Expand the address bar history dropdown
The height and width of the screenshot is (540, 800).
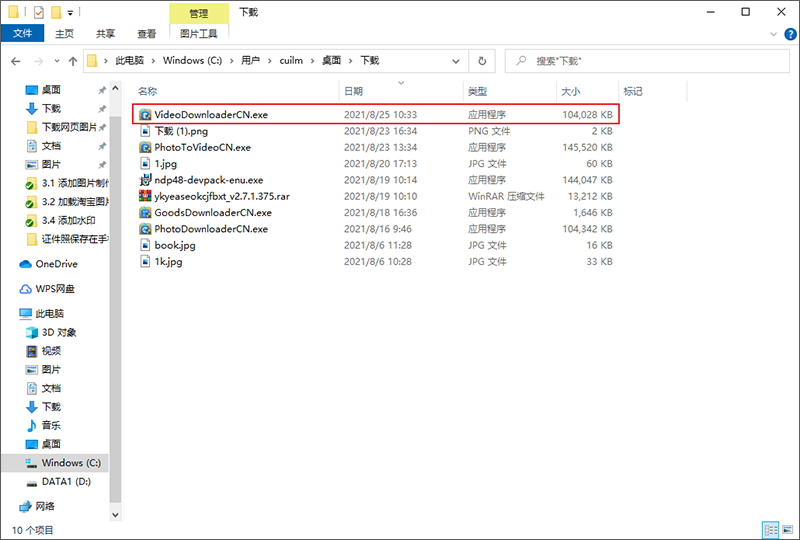coord(456,61)
